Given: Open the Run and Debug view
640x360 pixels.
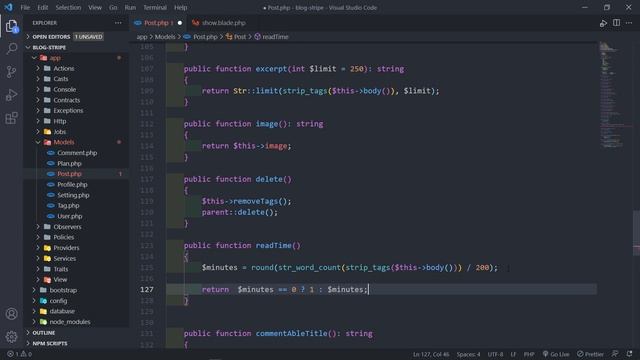Looking at the screenshot, I should tap(11, 95).
